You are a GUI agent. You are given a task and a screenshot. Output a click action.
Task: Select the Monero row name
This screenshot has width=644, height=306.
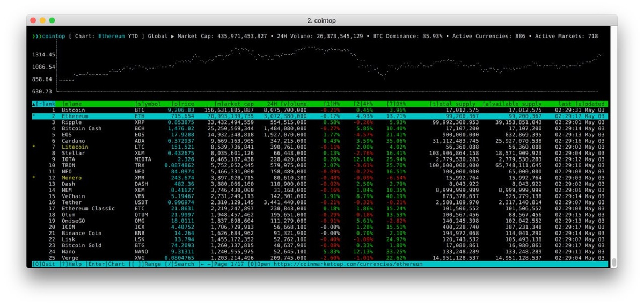[x=72, y=178]
